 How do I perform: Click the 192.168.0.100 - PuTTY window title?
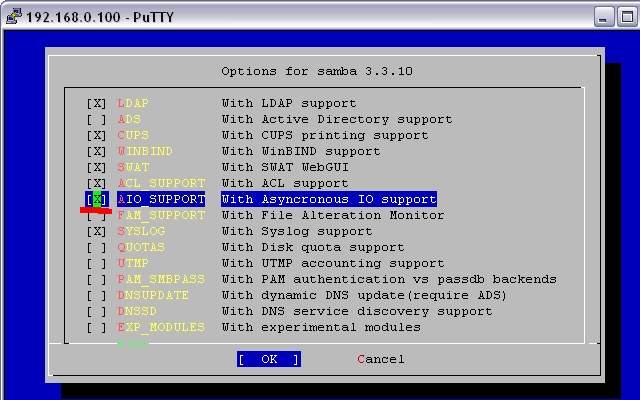[100, 17]
